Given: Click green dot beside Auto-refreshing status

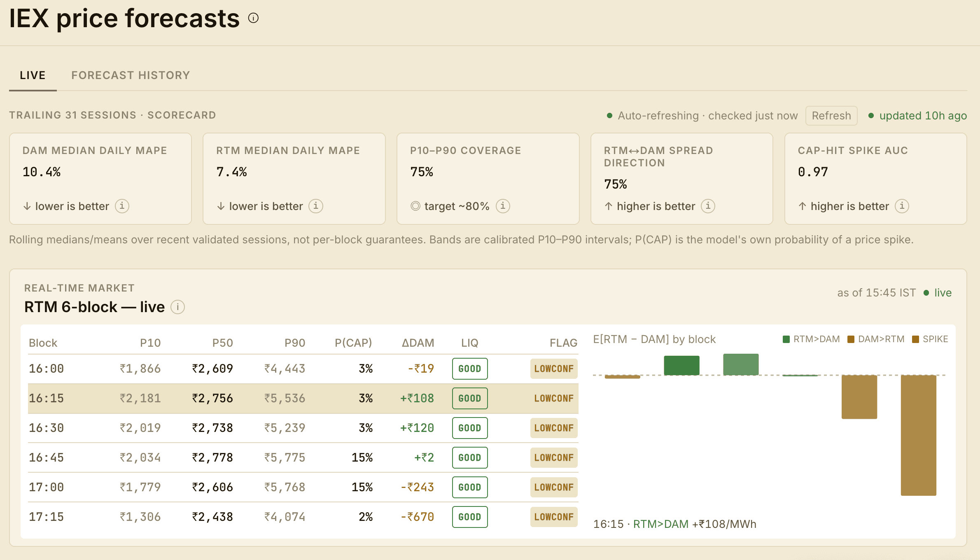Looking at the screenshot, I should 609,116.
